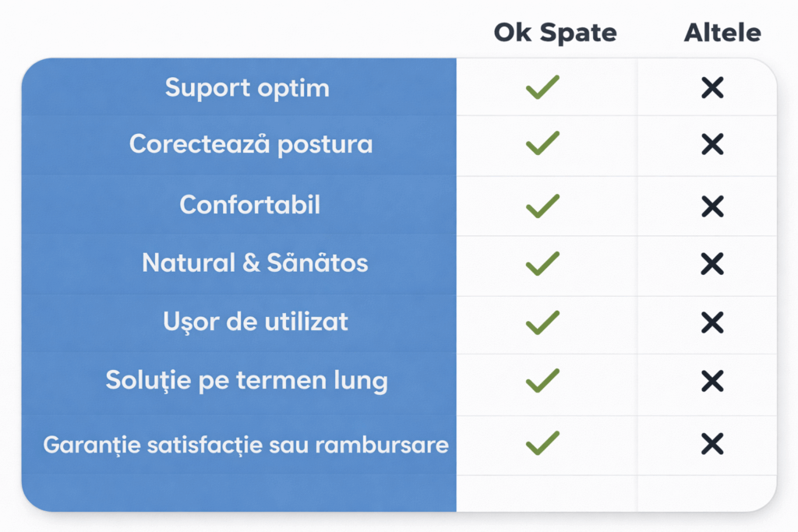Click the X mark for Suport optim
The height and width of the screenshot is (532, 798).
coord(711,88)
